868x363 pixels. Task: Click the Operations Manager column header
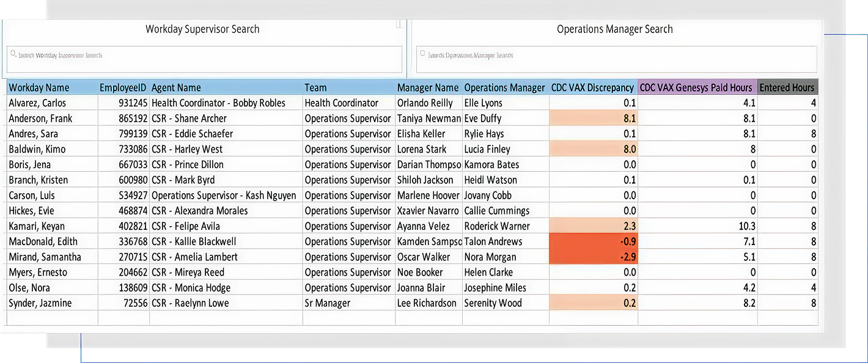pos(506,87)
